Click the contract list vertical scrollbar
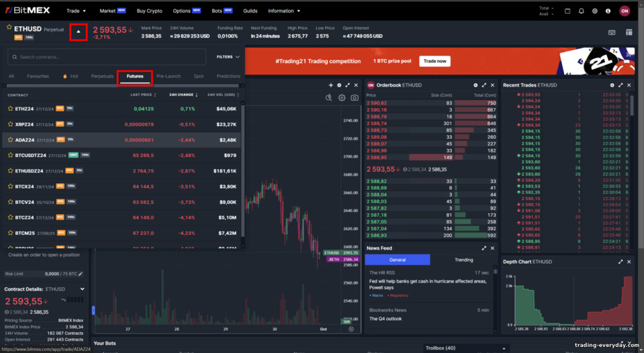The image size is (644, 353). [243, 170]
